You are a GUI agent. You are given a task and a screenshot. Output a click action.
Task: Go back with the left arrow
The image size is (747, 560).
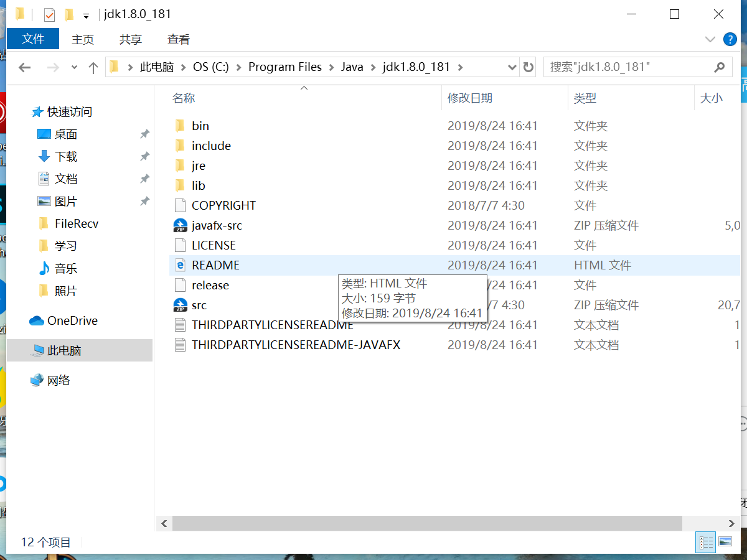pos(25,67)
